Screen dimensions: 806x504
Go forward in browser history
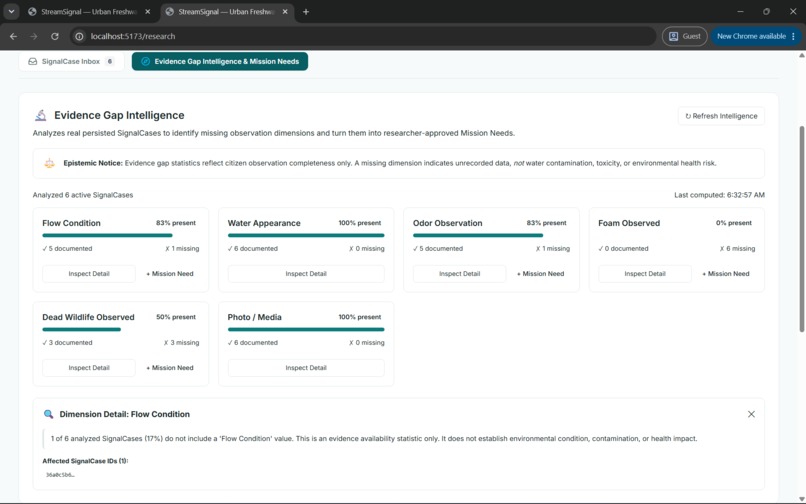[x=34, y=37]
